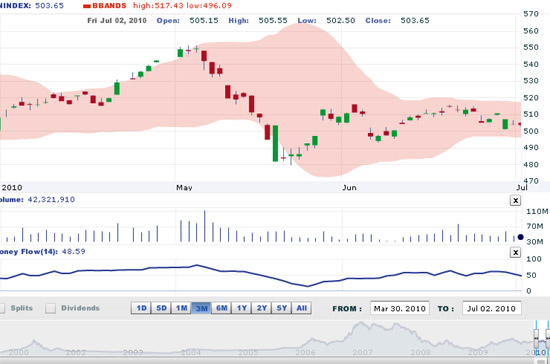Click the tallest volume bar in early May

pyautogui.click(x=204, y=226)
